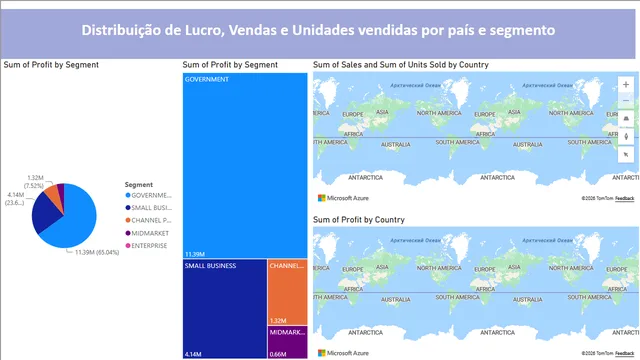Open Feedback link on the Sales map
This screenshot has height=360, width=640.
pyautogui.click(x=624, y=198)
